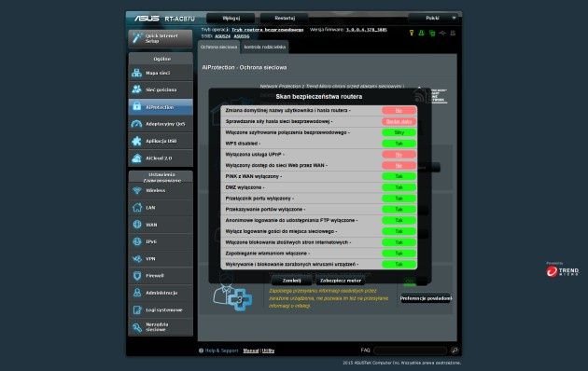
Task: Select AiProtection in the sidebar
Action: 161,107
